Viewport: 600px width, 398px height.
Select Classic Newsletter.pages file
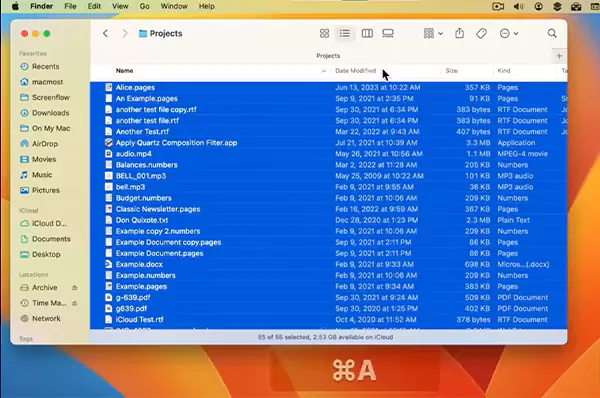coord(328,209)
